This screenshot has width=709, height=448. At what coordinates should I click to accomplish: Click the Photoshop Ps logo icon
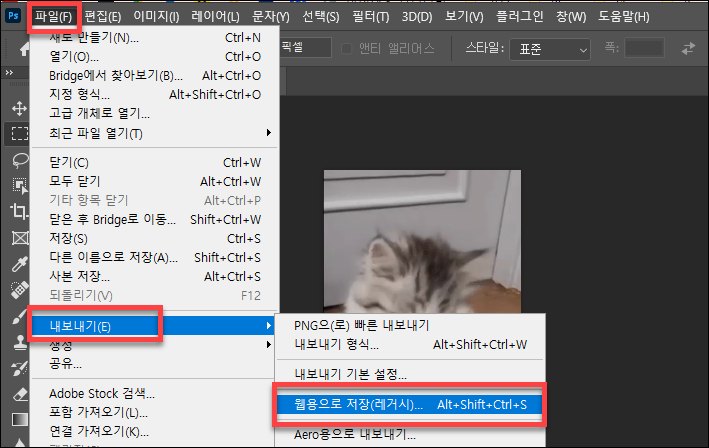pos(13,16)
